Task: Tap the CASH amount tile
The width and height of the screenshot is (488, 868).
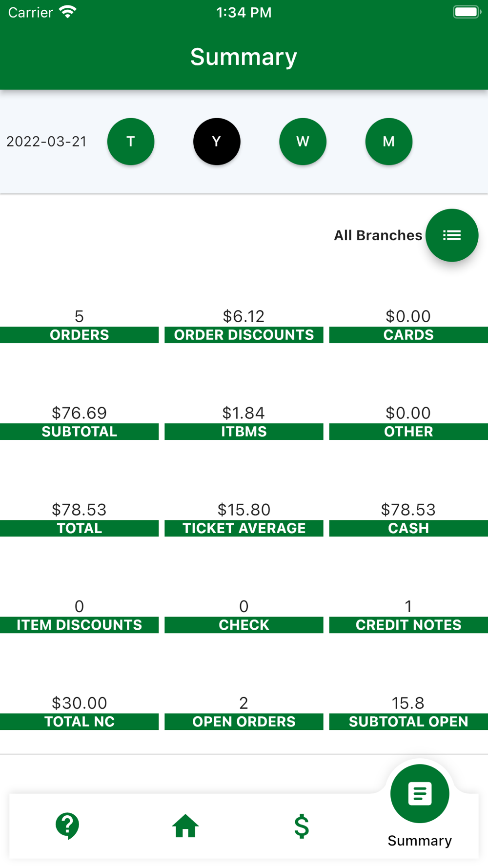Action: pyautogui.click(x=408, y=519)
